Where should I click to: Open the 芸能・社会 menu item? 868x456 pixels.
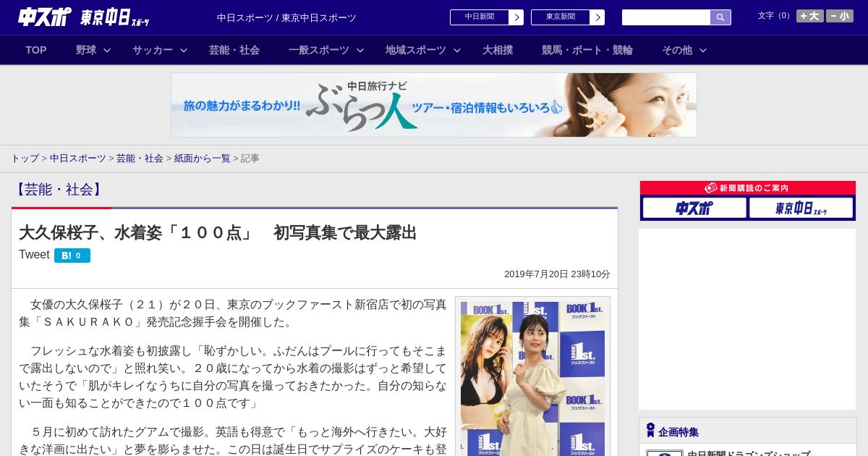[x=234, y=50]
